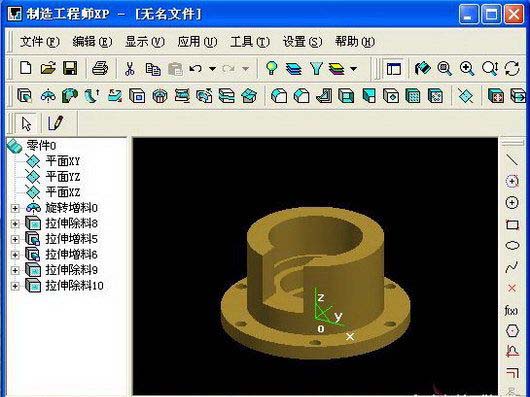This screenshot has width=530, height=397.
Task: Click the zoom window magnifier icon
Action: coord(444,69)
